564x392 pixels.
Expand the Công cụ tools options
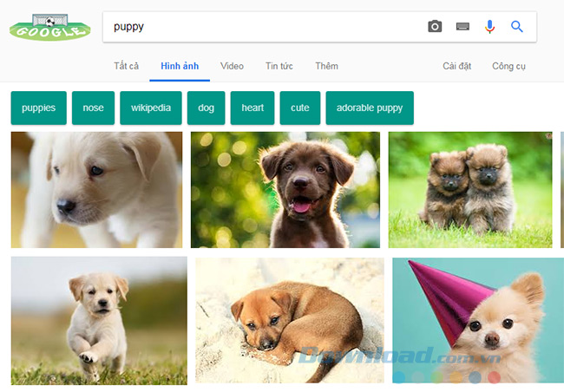click(x=508, y=66)
